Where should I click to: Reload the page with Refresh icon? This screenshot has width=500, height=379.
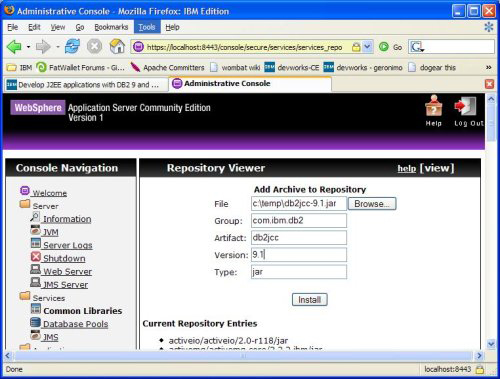(72, 46)
